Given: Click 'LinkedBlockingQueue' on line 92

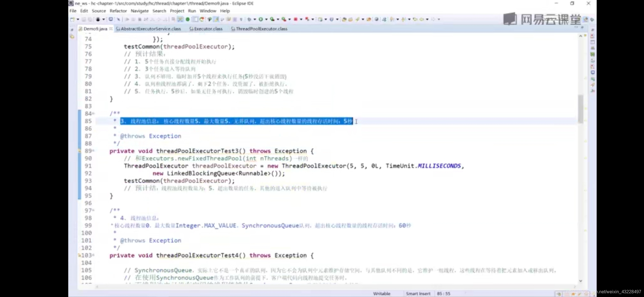Looking at the screenshot, I should (x=201, y=173).
